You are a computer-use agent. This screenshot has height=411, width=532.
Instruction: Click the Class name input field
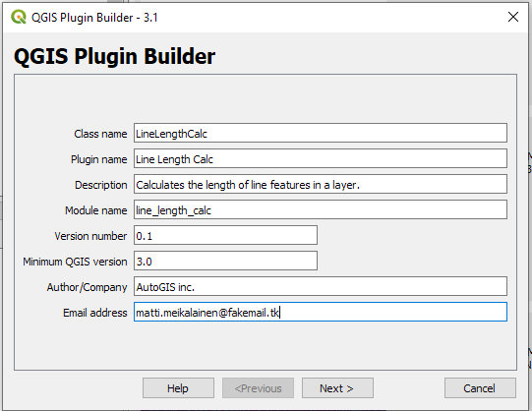pos(321,133)
